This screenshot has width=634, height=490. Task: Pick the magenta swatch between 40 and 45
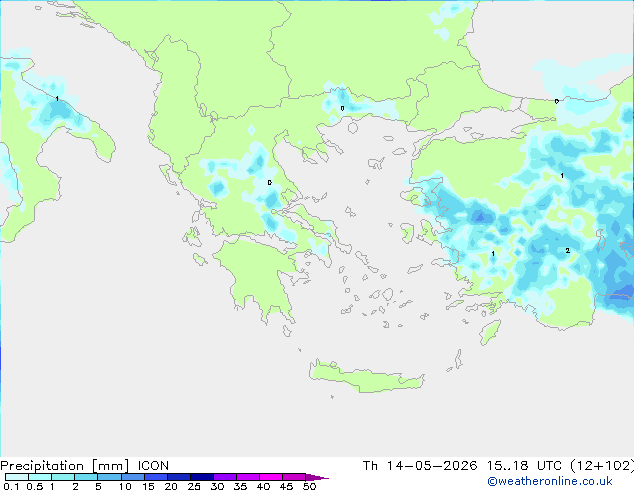271,477
